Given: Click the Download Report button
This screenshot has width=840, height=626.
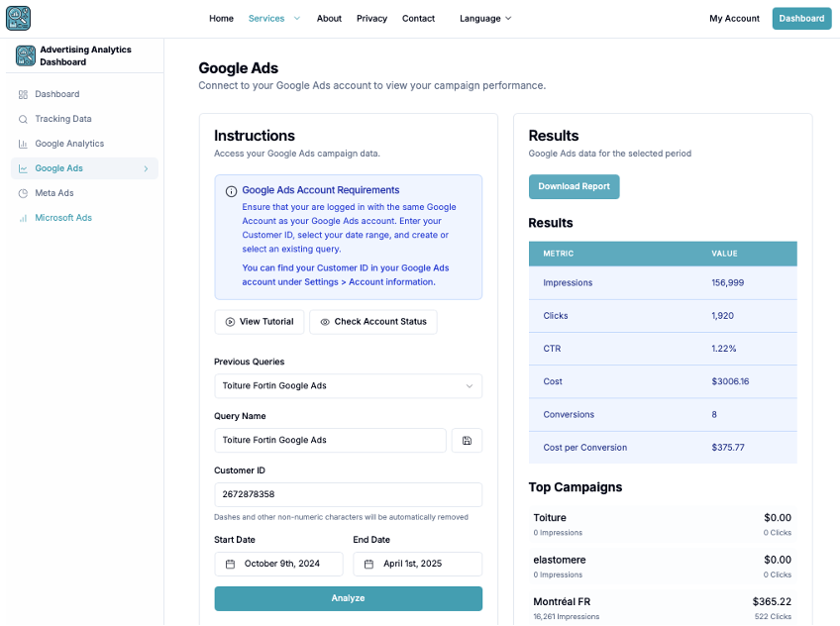Looking at the screenshot, I should [574, 186].
